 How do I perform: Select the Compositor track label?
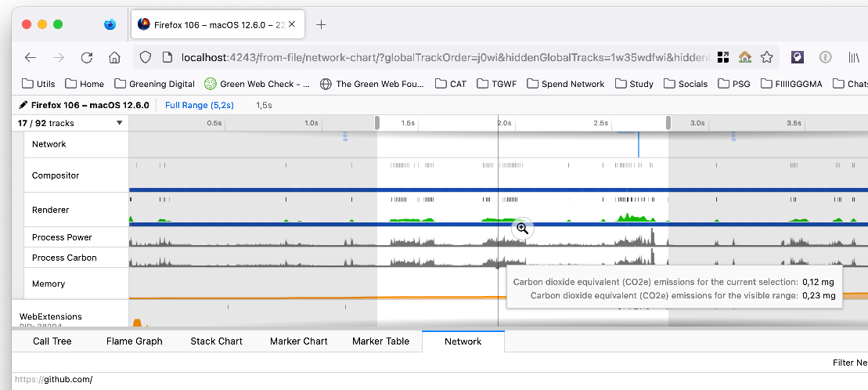coord(56,175)
